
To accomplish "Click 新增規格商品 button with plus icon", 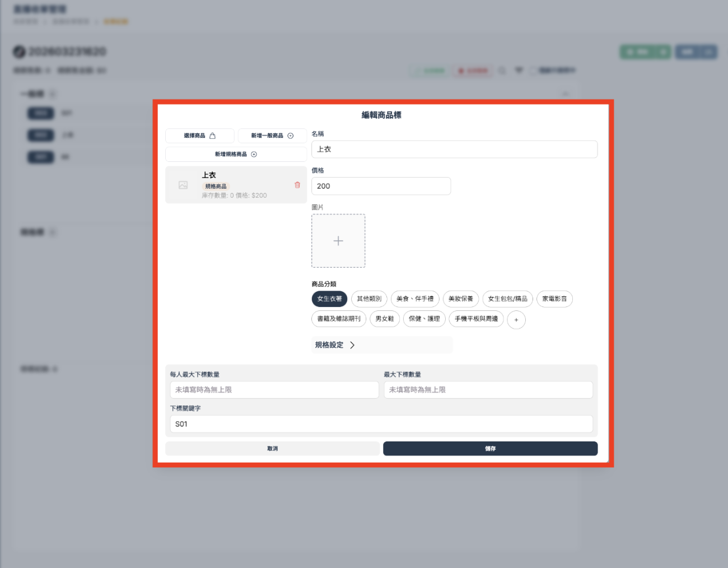I will (236, 154).
